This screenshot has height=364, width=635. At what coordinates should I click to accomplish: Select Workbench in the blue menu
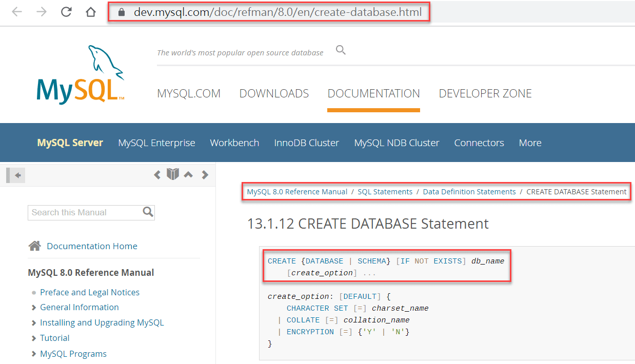(x=234, y=143)
